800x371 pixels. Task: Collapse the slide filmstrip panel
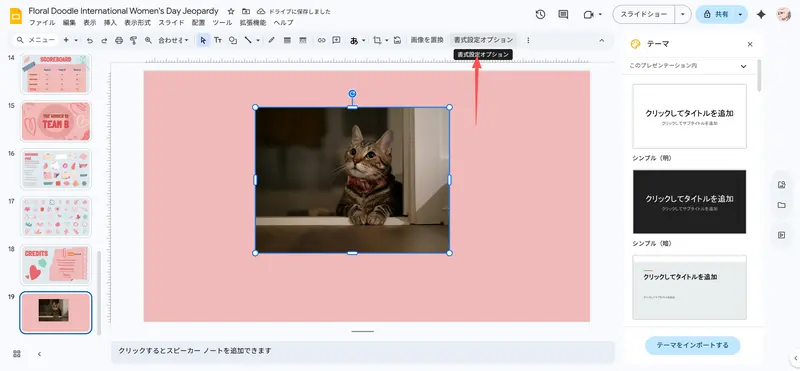tap(39, 354)
